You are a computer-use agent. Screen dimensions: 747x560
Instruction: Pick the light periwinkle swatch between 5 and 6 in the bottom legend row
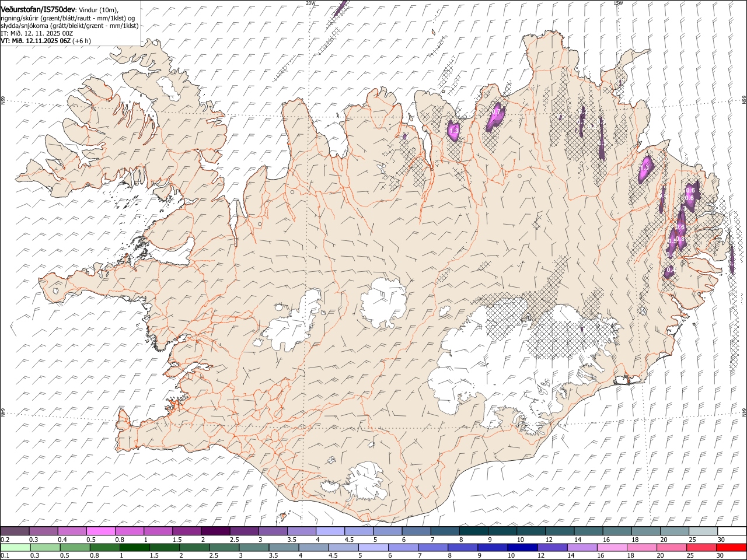(x=373, y=548)
